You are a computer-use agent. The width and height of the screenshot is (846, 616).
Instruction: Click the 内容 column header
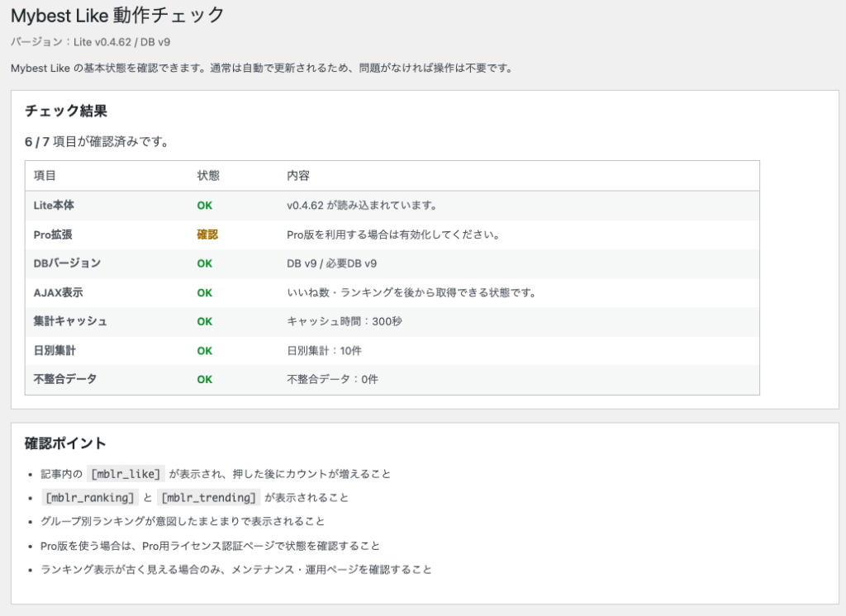click(297, 176)
